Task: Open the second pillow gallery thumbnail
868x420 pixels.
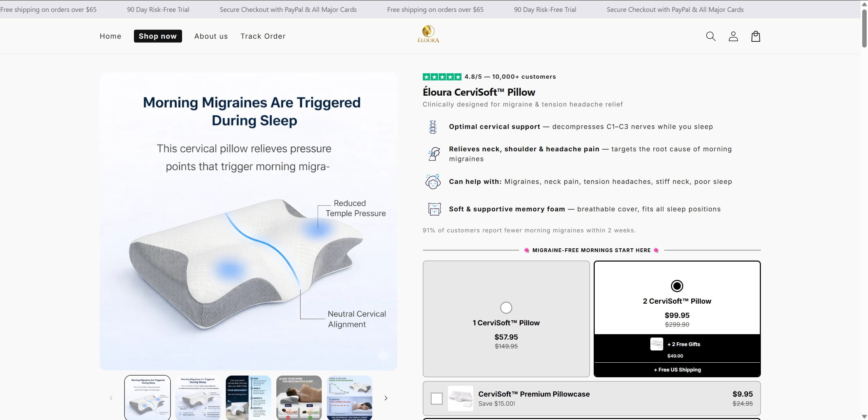Action: click(198, 398)
